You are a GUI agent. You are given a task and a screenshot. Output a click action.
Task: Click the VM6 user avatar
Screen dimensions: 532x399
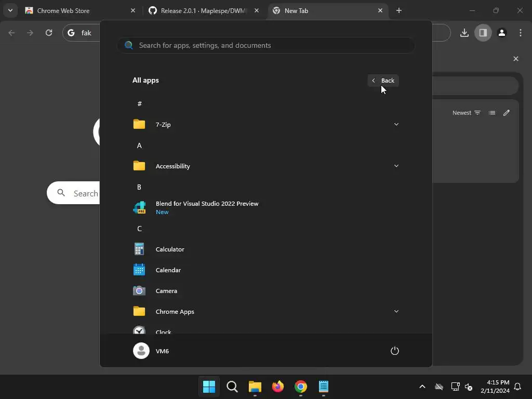click(x=141, y=351)
